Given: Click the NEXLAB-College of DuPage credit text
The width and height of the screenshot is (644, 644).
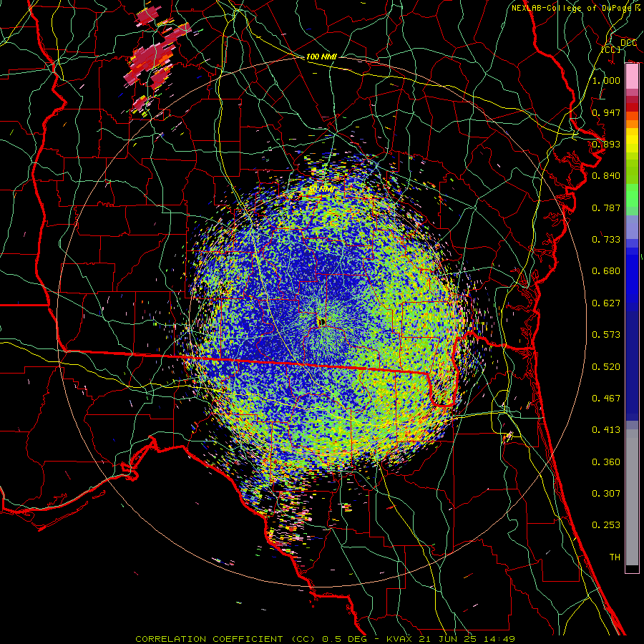Looking at the screenshot, I should 575,8.
